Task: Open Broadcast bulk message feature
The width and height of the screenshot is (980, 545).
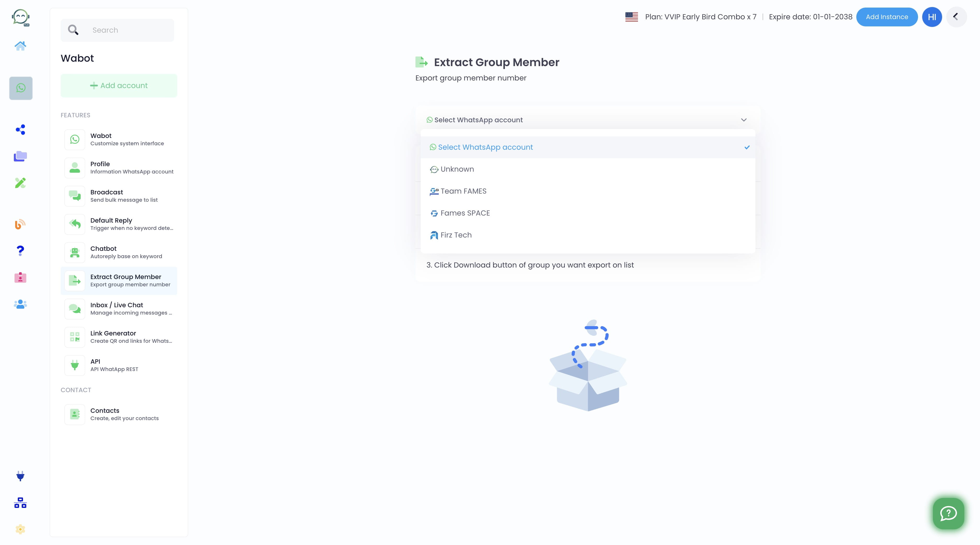Action: point(119,196)
